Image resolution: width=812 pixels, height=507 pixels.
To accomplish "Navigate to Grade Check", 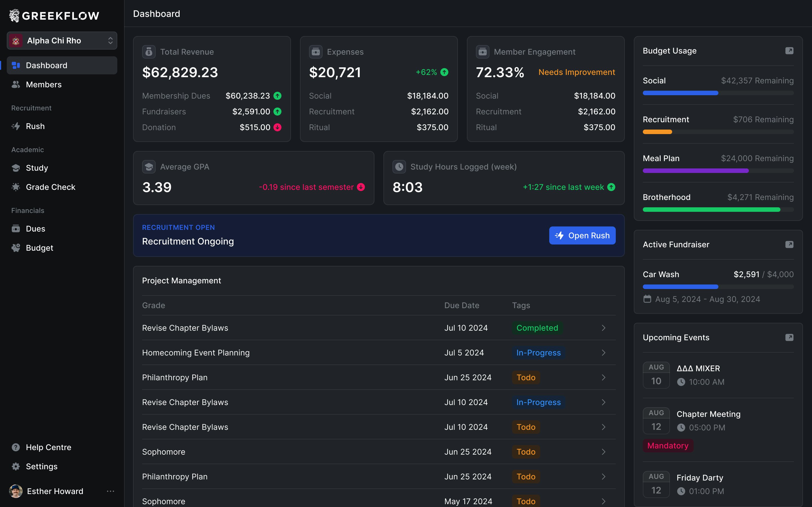I will click(x=50, y=187).
